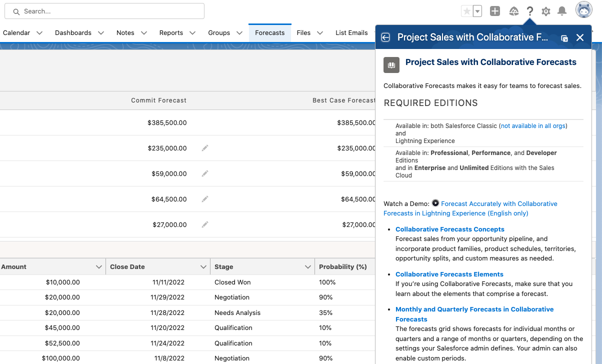Click the help panel back arrow
The height and width of the screenshot is (364, 602).
coord(385,37)
